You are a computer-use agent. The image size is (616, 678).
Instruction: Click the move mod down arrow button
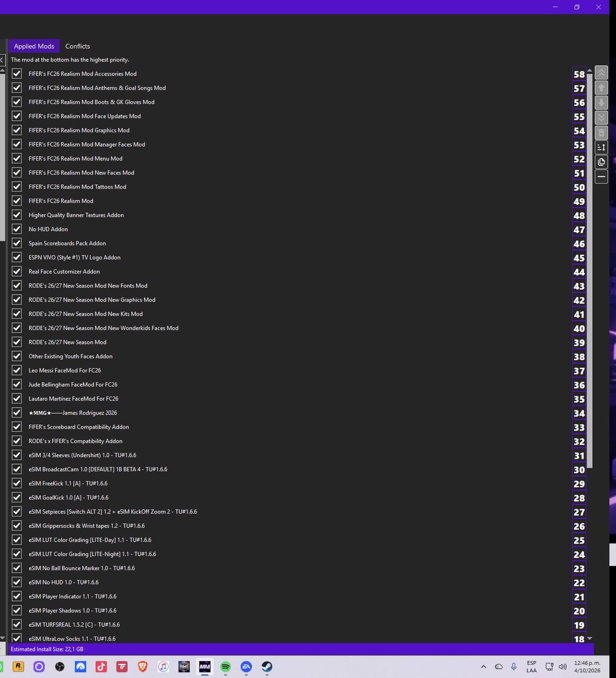coord(601,103)
